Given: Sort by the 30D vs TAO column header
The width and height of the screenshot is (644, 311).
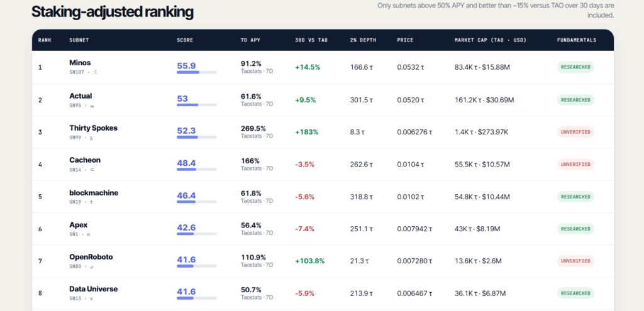Looking at the screenshot, I should (311, 40).
